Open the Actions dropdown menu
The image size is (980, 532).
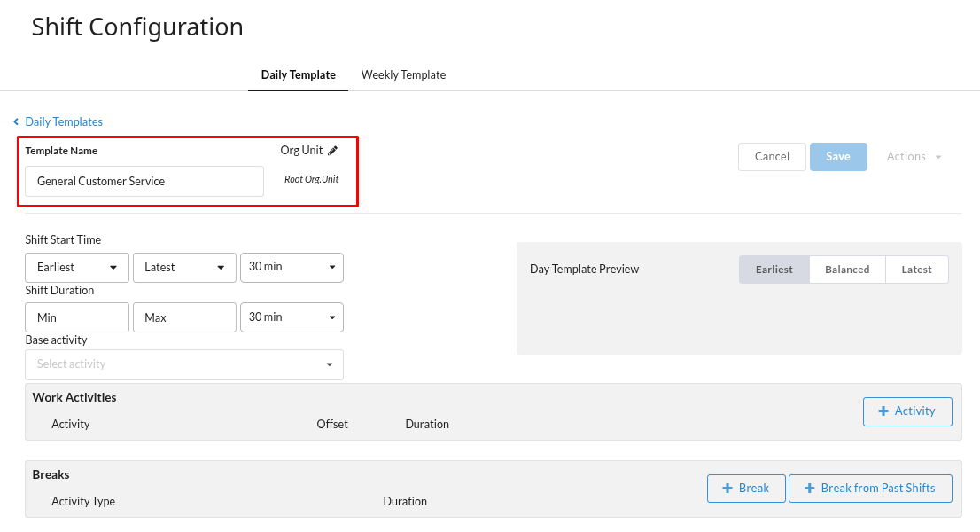point(914,157)
